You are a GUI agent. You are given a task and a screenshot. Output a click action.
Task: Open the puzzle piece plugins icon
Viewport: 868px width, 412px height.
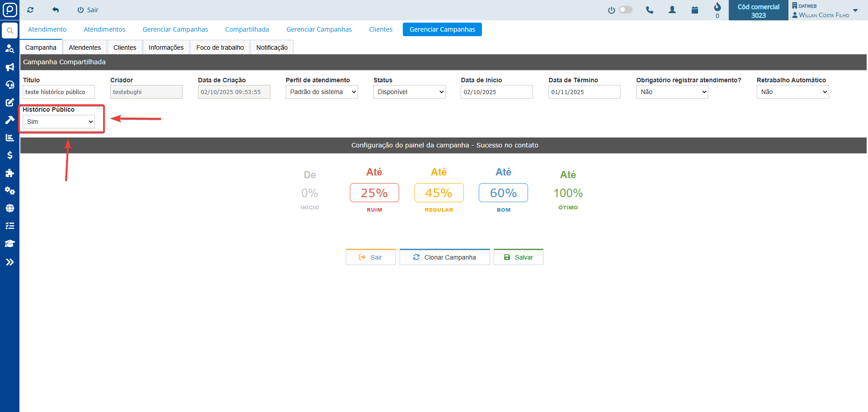pyautogui.click(x=9, y=173)
